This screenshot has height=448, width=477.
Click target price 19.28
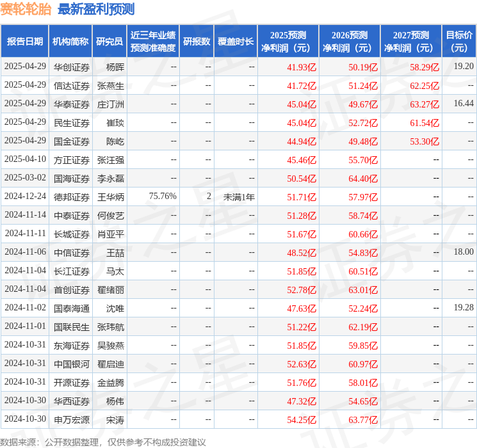(464, 307)
